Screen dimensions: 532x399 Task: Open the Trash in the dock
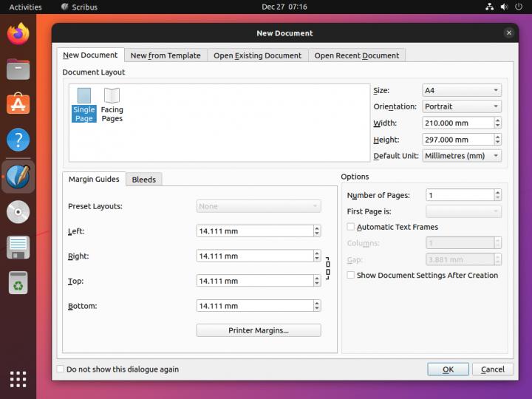coord(18,282)
